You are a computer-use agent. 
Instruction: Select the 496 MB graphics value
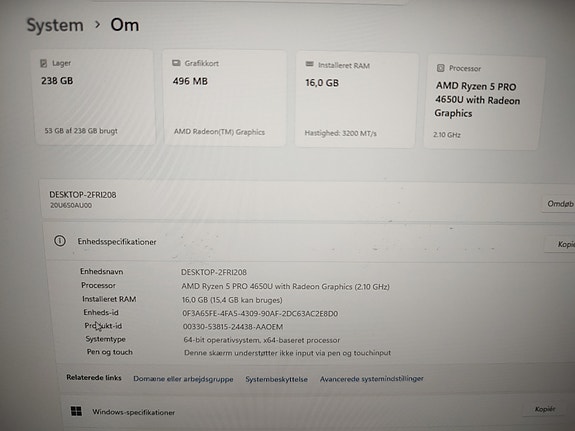point(190,81)
